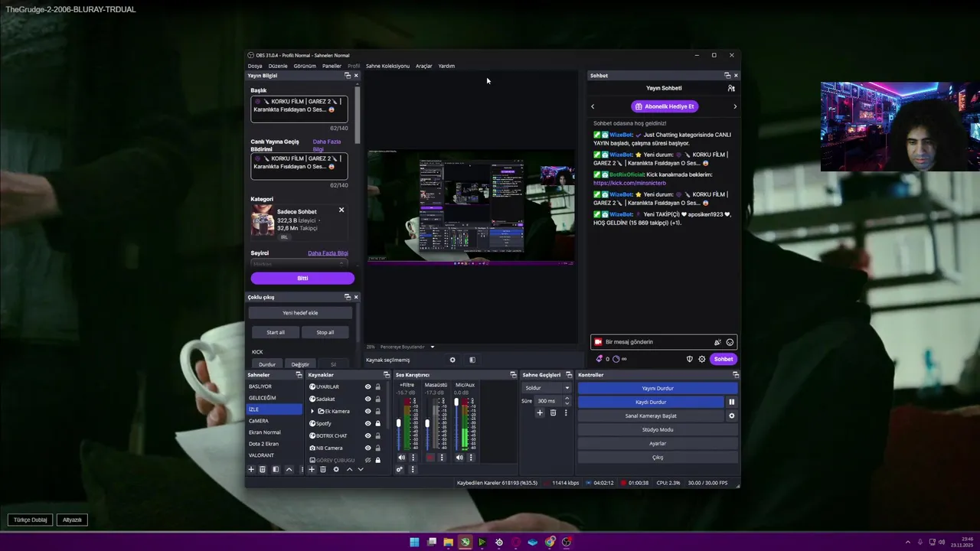The width and height of the screenshot is (980, 551).
Task: Add a new scene with plus icon in Sahneler
Action: (x=250, y=469)
